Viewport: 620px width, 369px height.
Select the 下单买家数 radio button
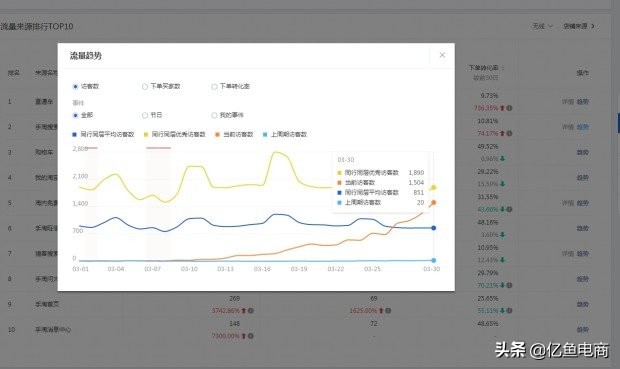(x=145, y=86)
